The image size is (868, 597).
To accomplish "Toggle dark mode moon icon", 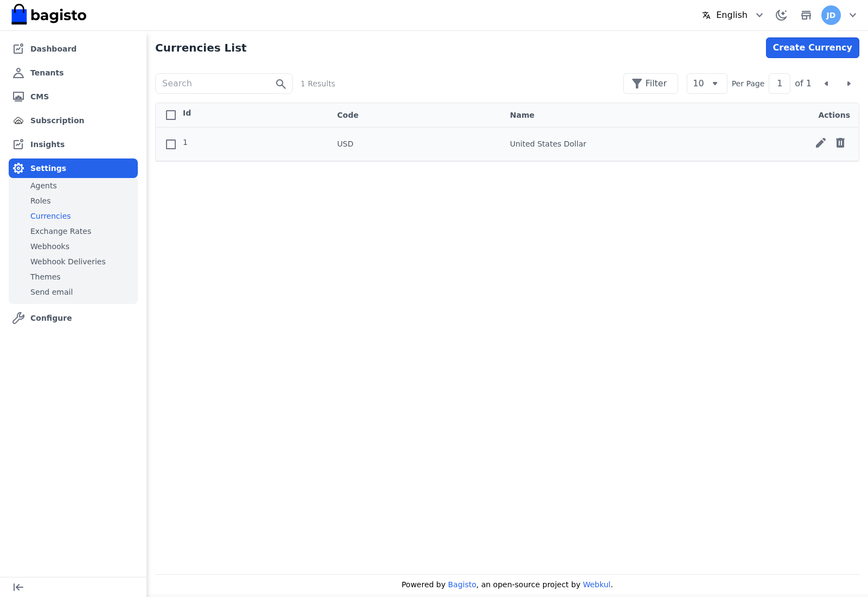I will 781,15.
